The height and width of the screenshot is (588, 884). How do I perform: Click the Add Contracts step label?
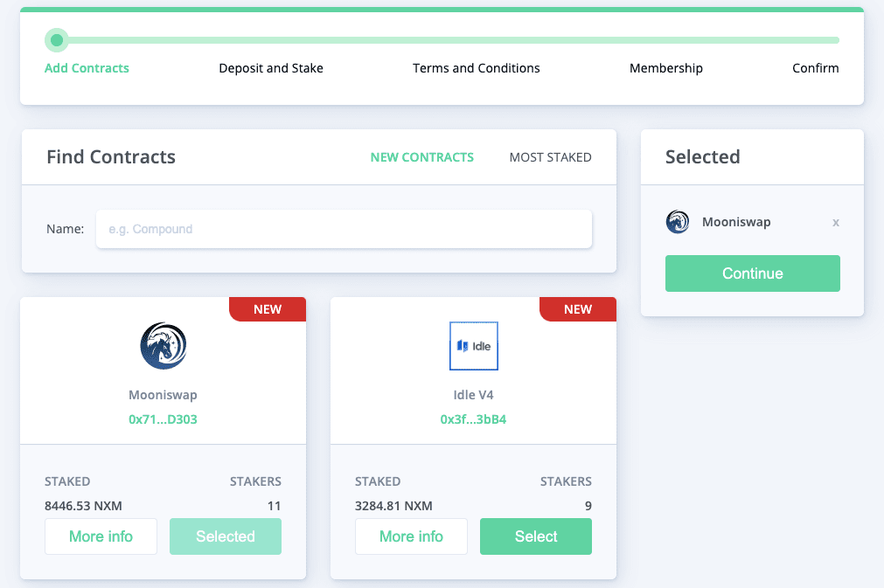pos(87,68)
